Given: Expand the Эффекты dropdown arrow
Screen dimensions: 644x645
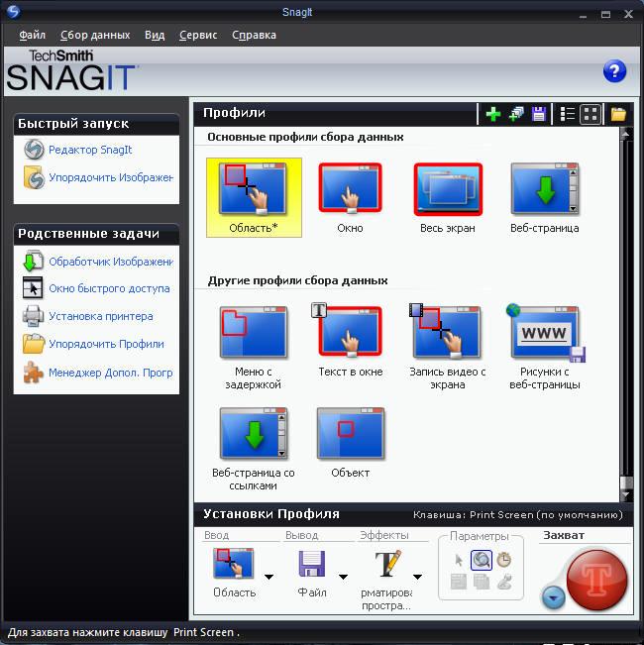Looking at the screenshot, I should (417, 577).
